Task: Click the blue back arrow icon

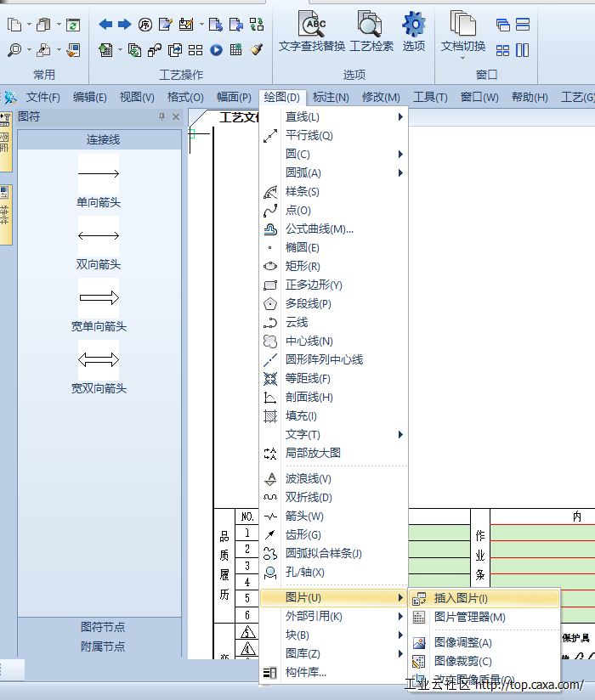Action: pyautogui.click(x=105, y=24)
